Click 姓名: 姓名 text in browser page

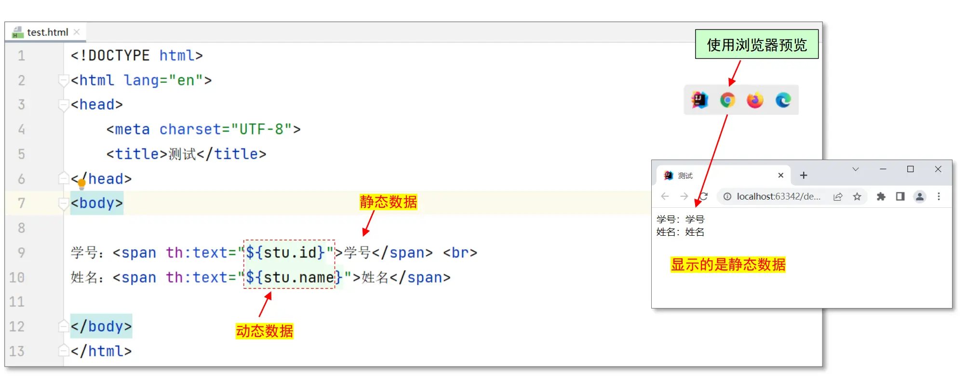(x=680, y=232)
